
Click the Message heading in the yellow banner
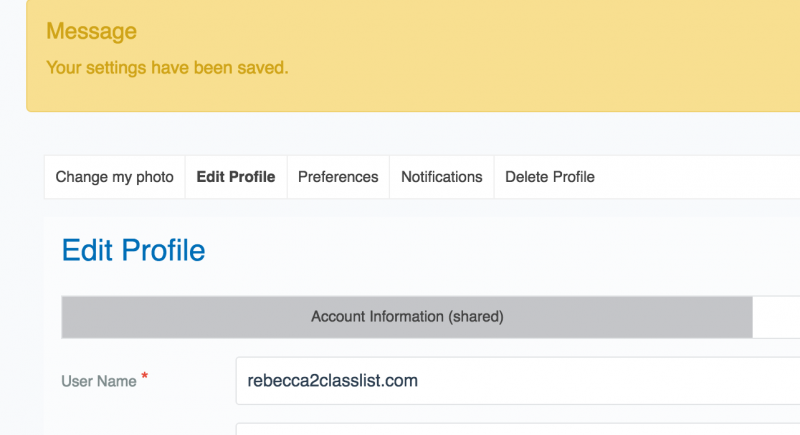coord(91,32)
